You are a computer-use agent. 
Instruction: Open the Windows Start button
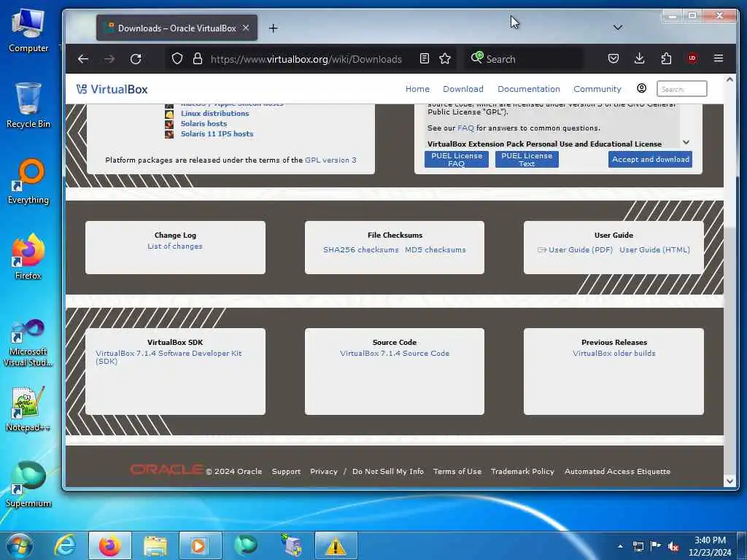pos(20,545)
